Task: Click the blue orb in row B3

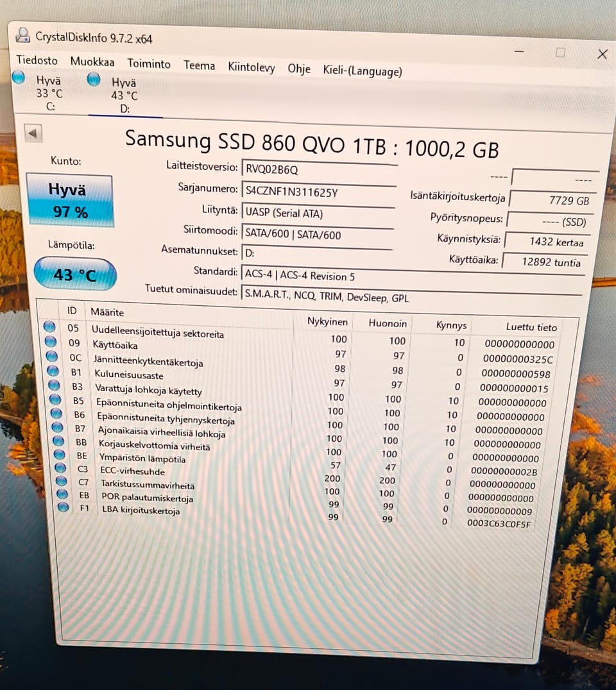Action: pyautogui.click(x=54, y=385)
